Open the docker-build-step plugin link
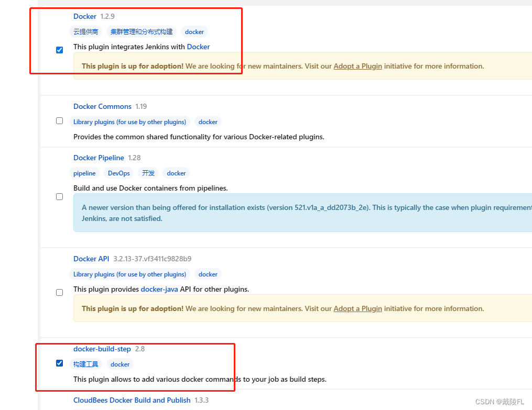 102,349
